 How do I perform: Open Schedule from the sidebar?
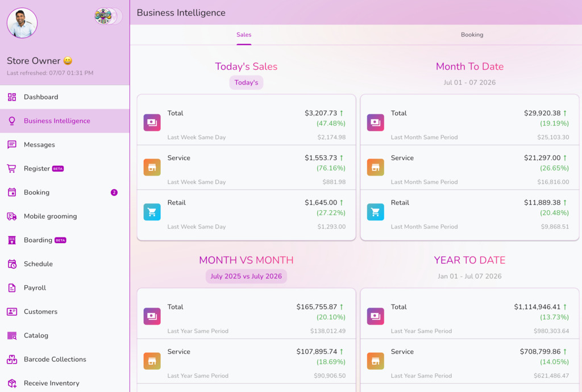click(65, 264)
